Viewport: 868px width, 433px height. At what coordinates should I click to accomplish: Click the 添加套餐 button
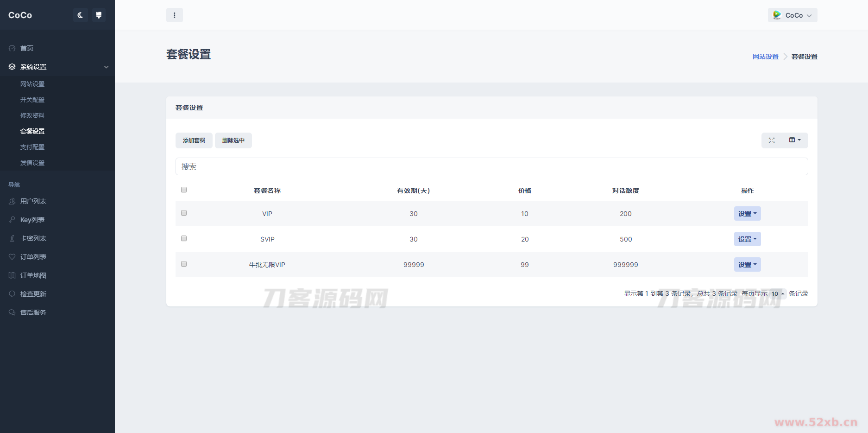[194, 140]
